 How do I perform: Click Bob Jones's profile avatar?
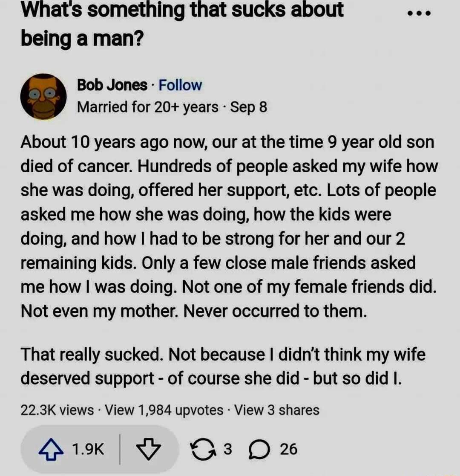(43, 95)
